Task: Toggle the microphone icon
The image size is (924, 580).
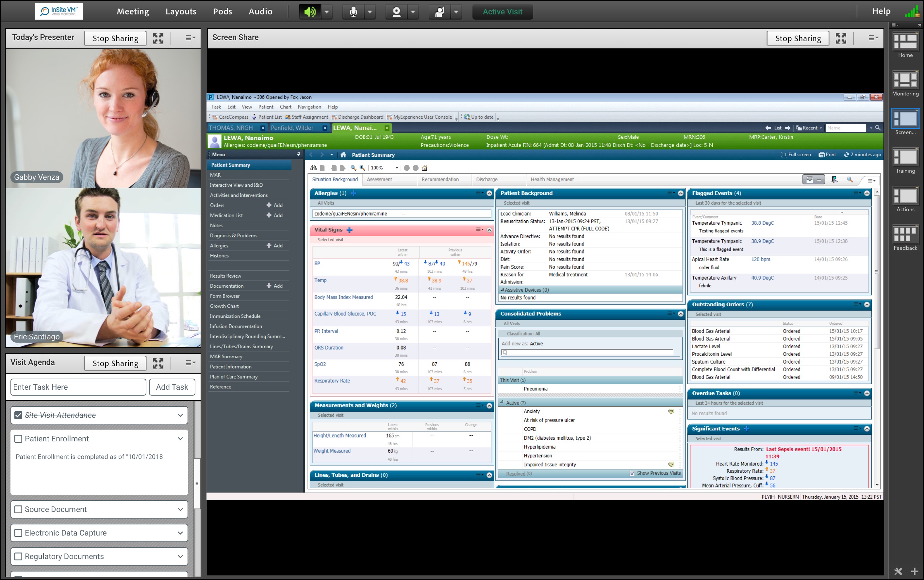Action: [x=353, y=12]
